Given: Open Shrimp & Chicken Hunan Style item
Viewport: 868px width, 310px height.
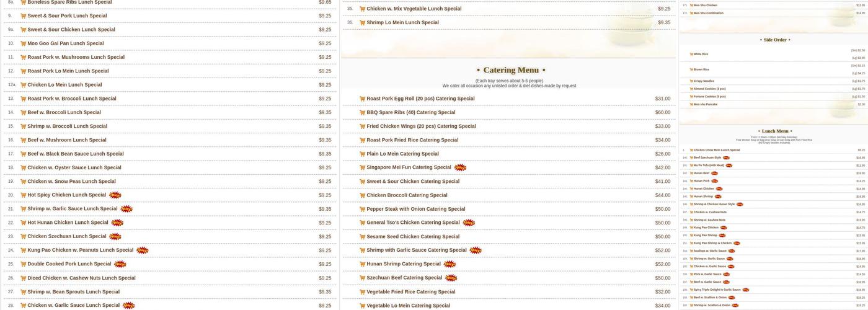Looking at the screenshot, I should [x=714, y=204].
